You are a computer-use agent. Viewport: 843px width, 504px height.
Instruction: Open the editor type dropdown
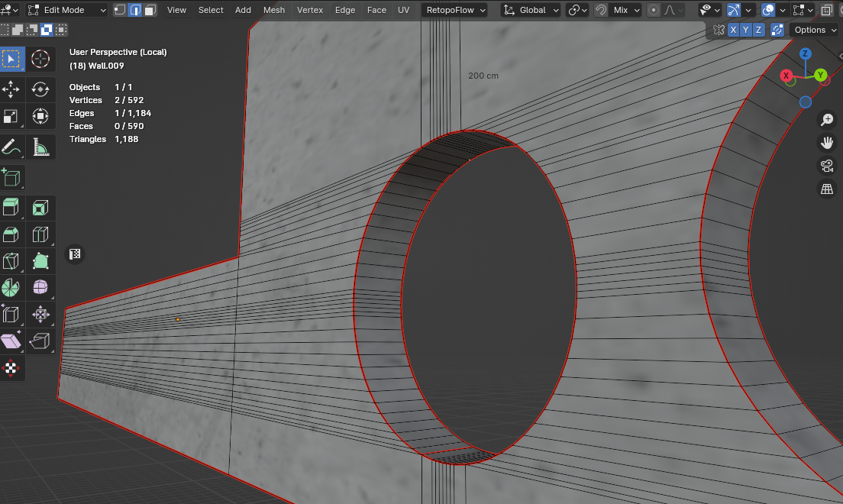(10, 10)
